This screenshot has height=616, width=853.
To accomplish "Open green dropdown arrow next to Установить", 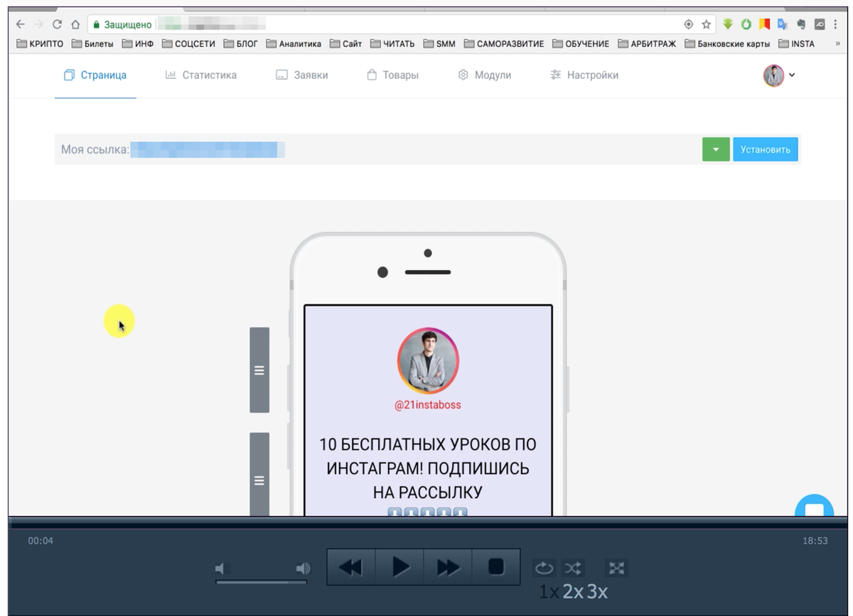I will coord(716,149).
